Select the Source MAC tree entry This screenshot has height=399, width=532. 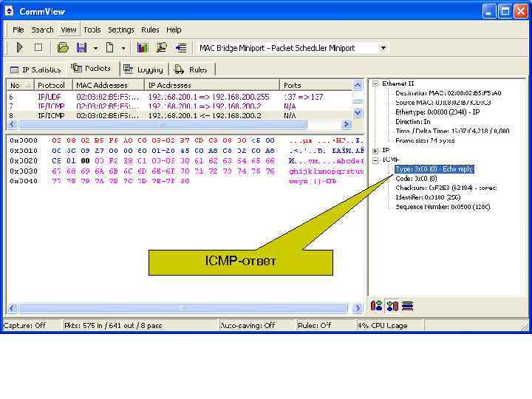point(443,103)
